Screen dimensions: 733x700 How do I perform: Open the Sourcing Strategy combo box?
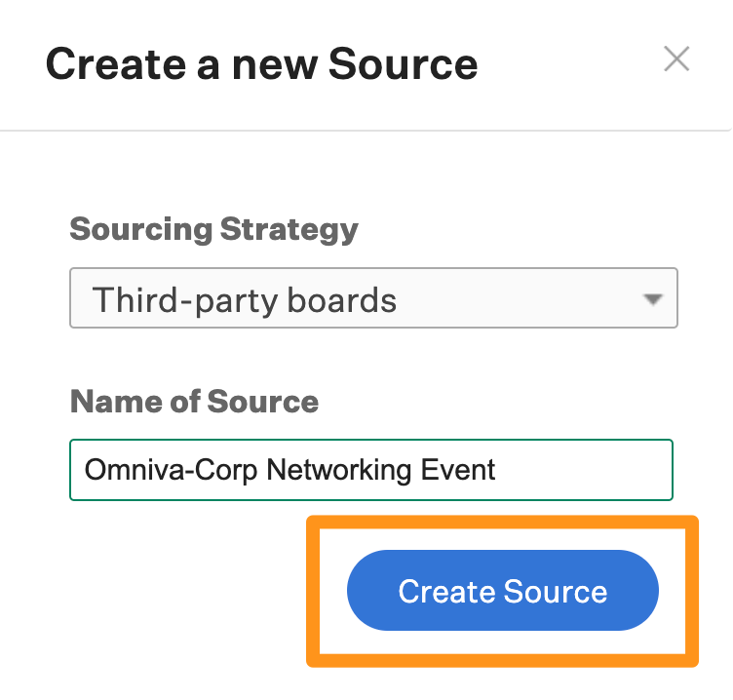pyautogui.click(x=373, y=298)
